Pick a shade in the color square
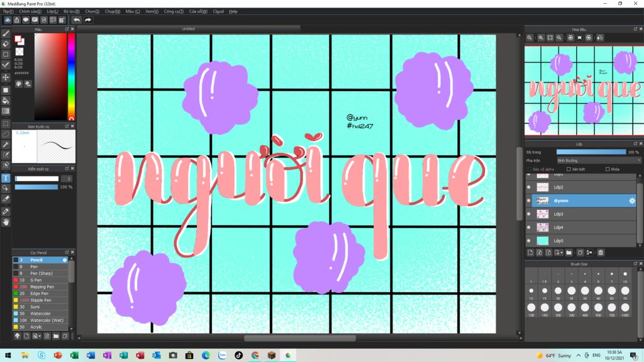644x362 pixels. click(50, 77)
